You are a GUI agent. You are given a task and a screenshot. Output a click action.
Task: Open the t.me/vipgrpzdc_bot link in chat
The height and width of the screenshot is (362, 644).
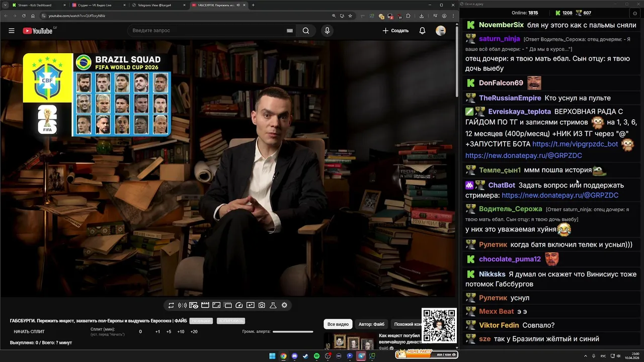(x=575, y=144)
